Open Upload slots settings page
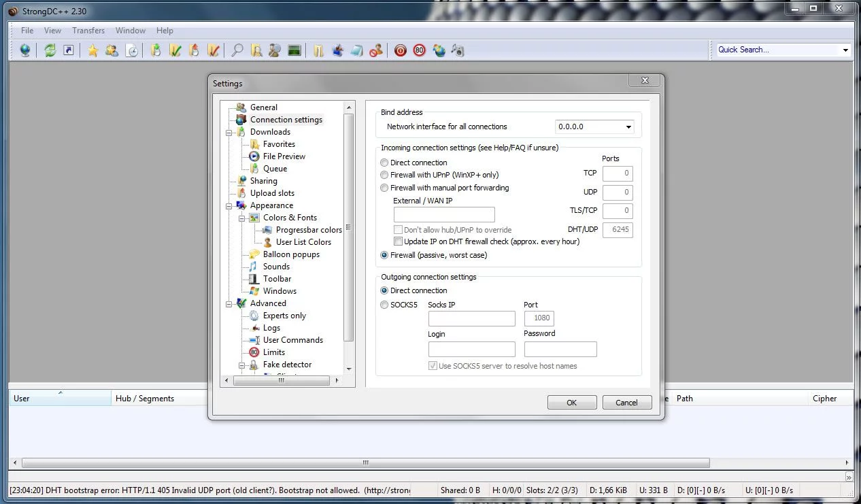This screenshot has width=861, height=504. (272, 193)
